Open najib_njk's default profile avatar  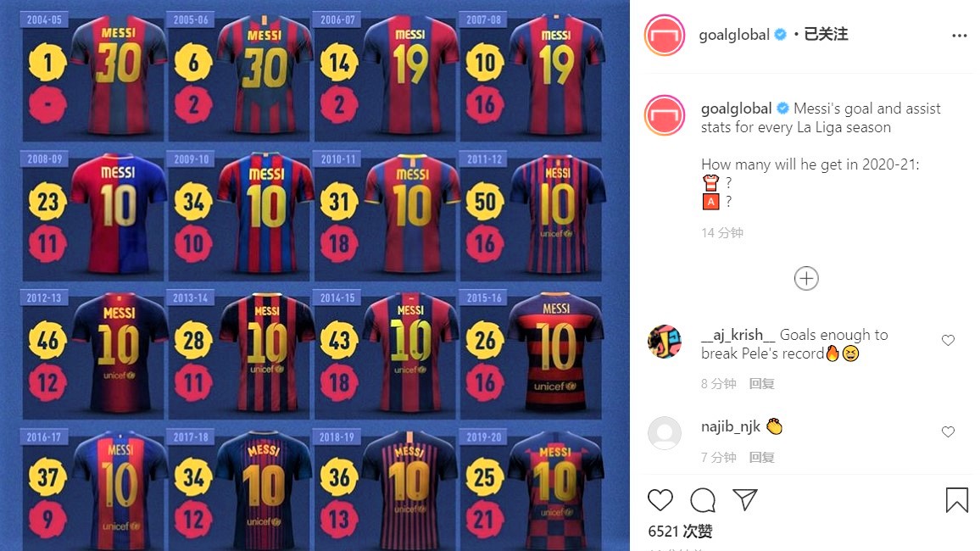[x=665, y=433]
